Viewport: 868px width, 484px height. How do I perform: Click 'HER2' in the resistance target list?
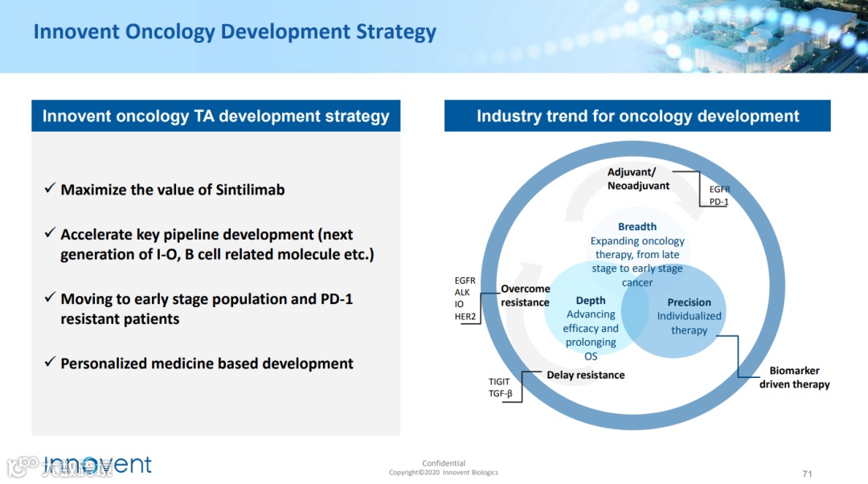point(465,316)
